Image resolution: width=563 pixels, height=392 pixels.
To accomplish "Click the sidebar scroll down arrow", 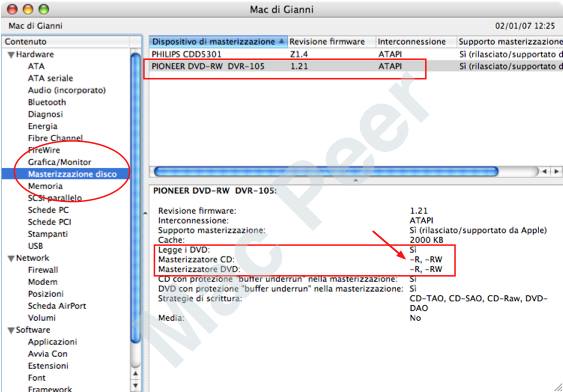I will [x=136, y=386].
